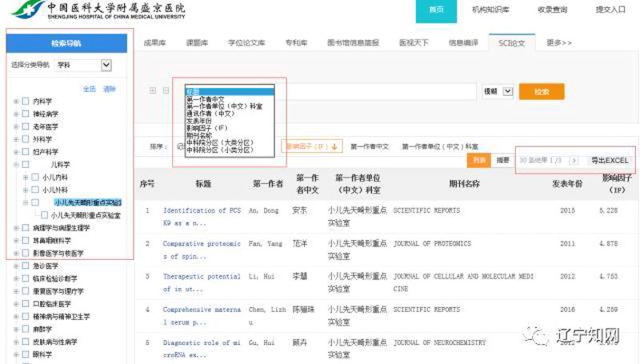Expand the 口腔临床医学 tree node
The height and width of the screenshot is (364, 640).
click(x=16, y=304)
